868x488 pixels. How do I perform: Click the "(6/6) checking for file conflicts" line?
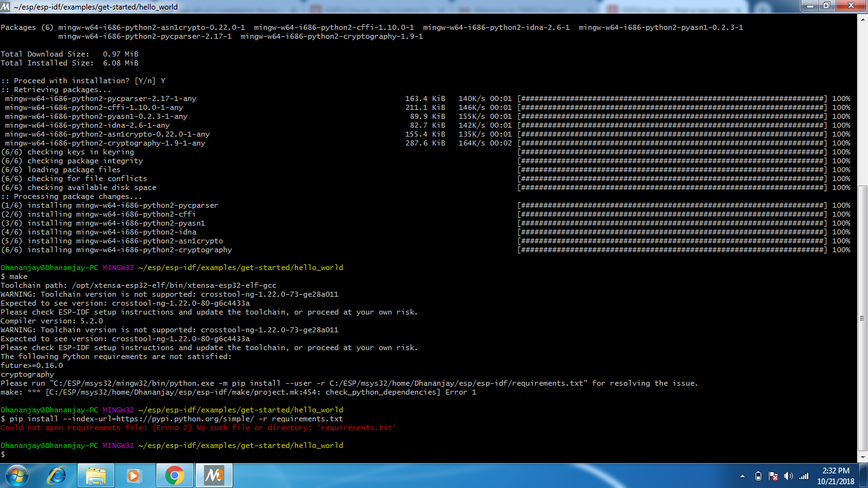[x=74, y=179]
